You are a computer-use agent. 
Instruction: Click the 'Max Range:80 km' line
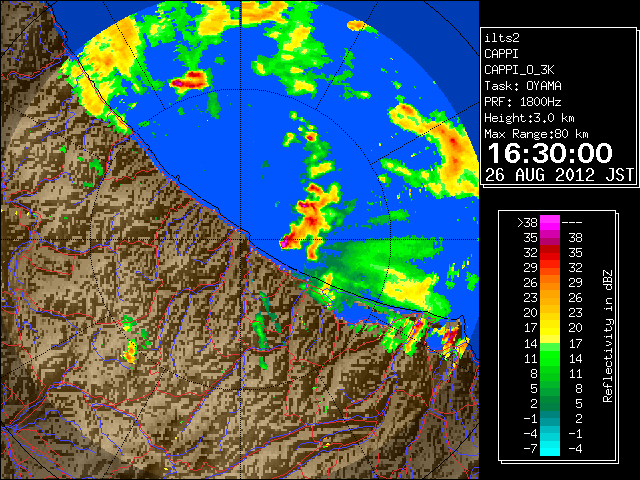coord(536,134)
